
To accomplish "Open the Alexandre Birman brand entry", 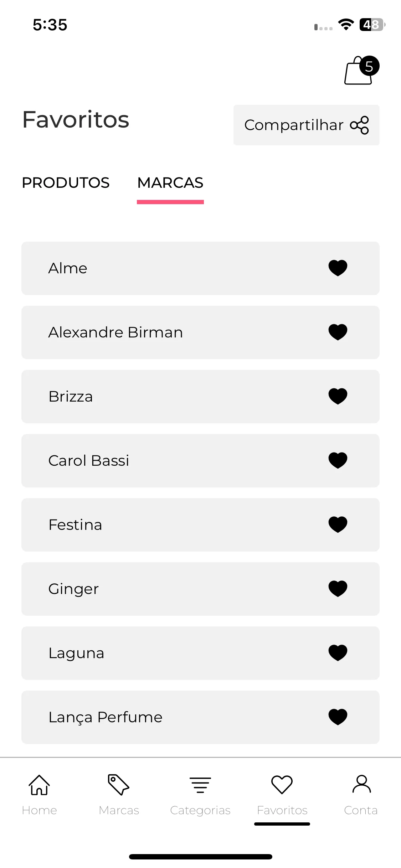I will click(200, 332).
